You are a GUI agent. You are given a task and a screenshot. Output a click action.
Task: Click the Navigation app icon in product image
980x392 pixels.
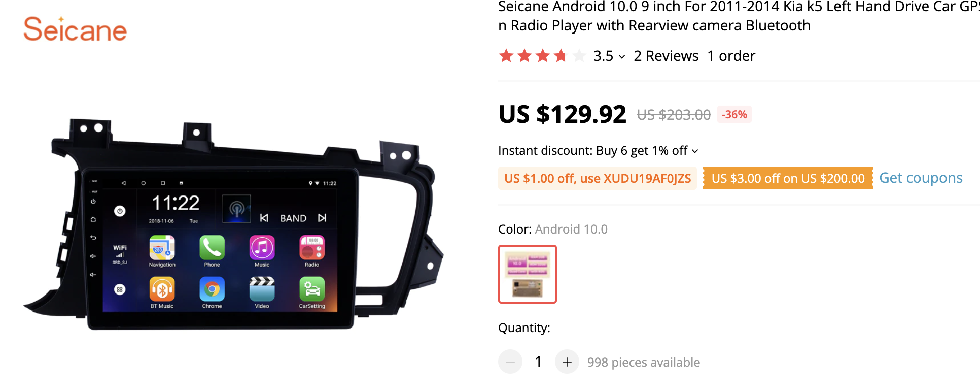(x=162, y=248)
